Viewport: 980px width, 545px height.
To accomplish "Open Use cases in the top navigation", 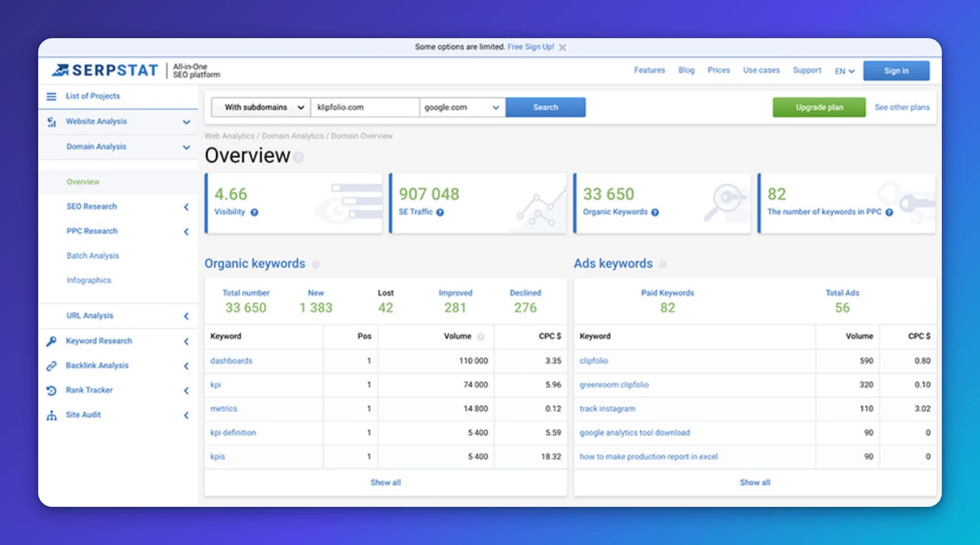I will (x=761, y=70).
